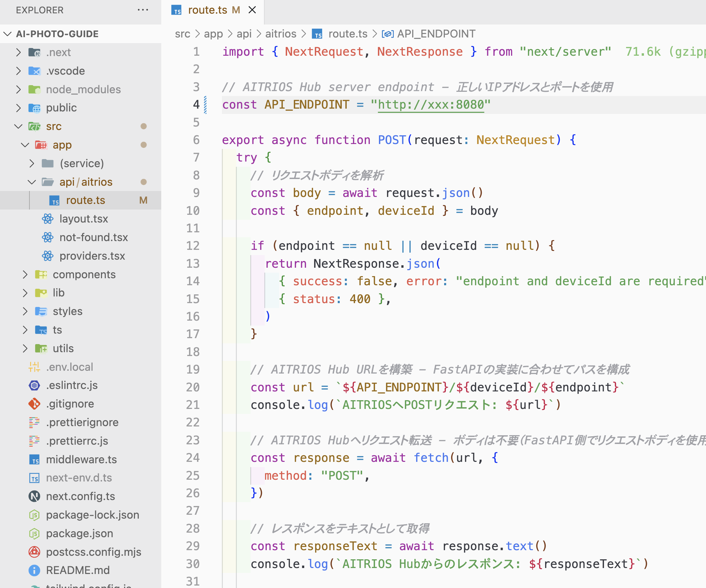
Task: Open package.json in the explorer
Action: (x=79, y=533)
